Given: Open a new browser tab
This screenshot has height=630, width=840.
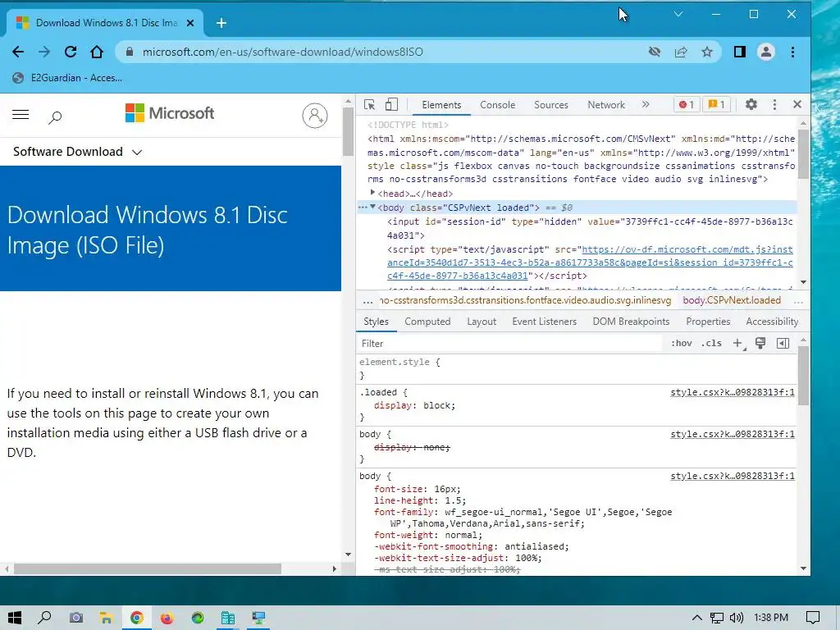Looking at the screenshot, I should coord(221,23).
